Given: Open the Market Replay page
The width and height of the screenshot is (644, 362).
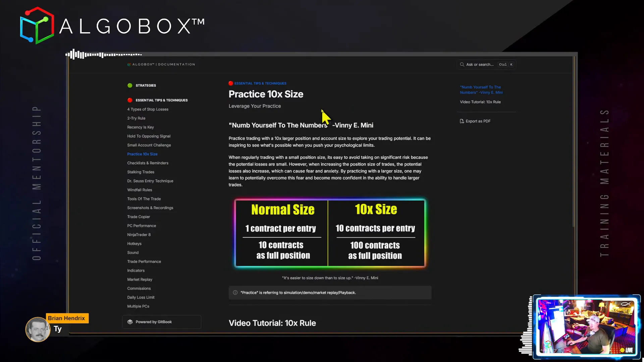Looking at the screenshot, I should [x=140, y=280].
